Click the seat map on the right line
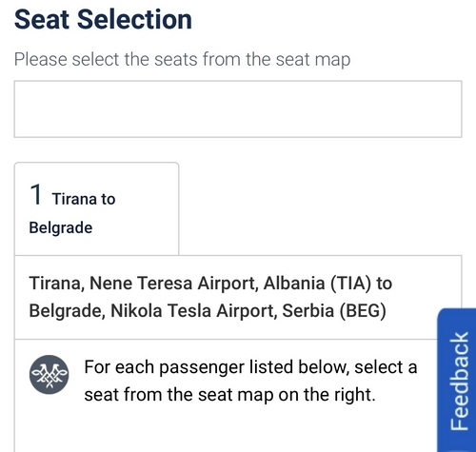476x452 pixels. click(x=230, y=395)
